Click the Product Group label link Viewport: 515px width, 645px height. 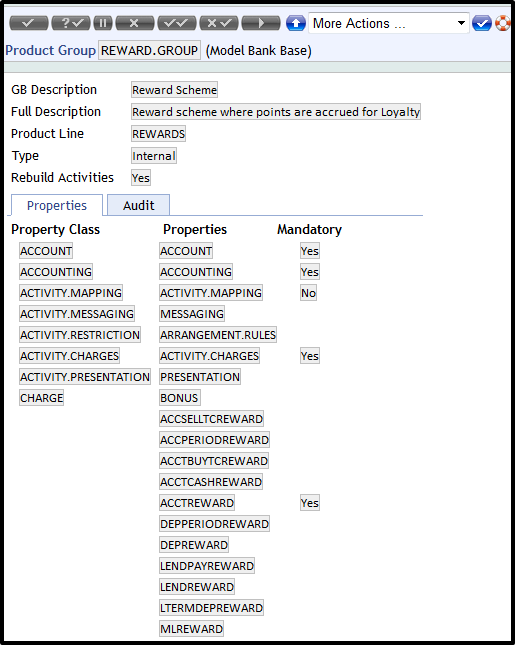coord(50,51)
